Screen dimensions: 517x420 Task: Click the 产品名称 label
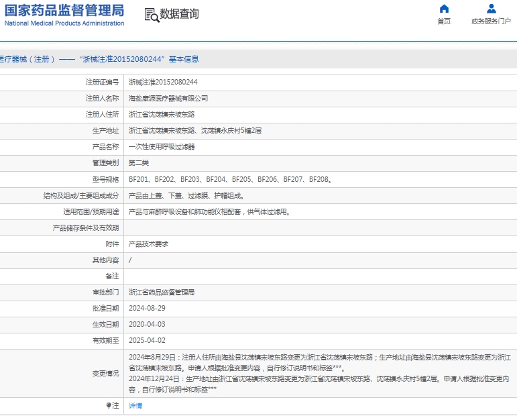[x=105, y=147]
